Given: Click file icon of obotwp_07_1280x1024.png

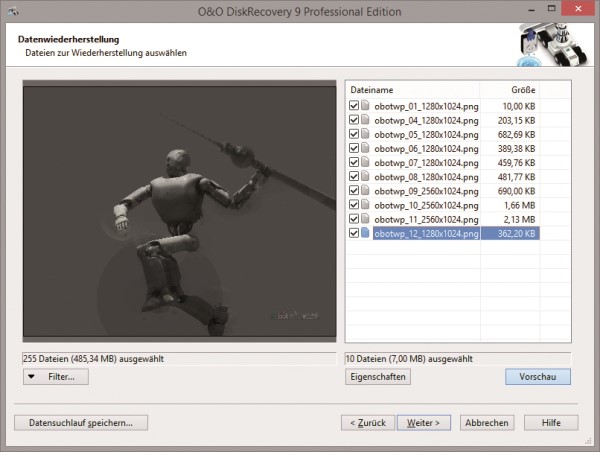Looking at the screenshot, I should point(365,163).
